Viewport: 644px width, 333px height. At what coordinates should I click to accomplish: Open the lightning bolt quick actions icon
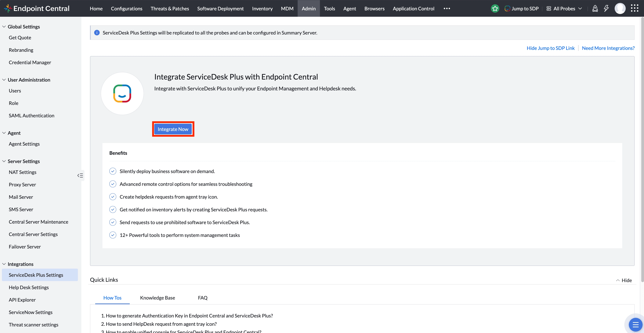(x=606, y=8)
